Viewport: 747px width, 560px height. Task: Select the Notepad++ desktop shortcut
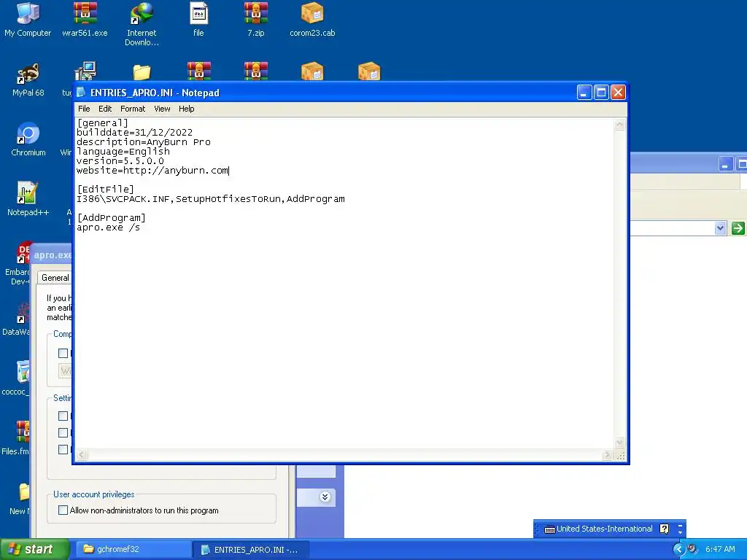point(28,200)
